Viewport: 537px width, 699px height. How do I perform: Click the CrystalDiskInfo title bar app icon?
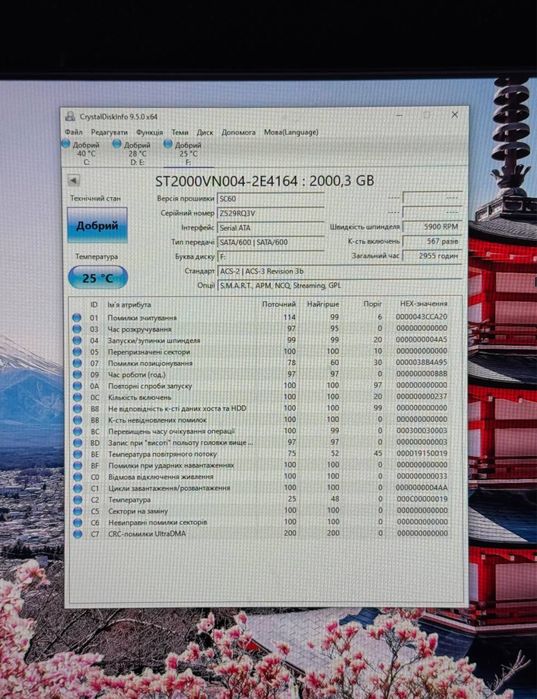pyautogui.click(x=70, y=116)
